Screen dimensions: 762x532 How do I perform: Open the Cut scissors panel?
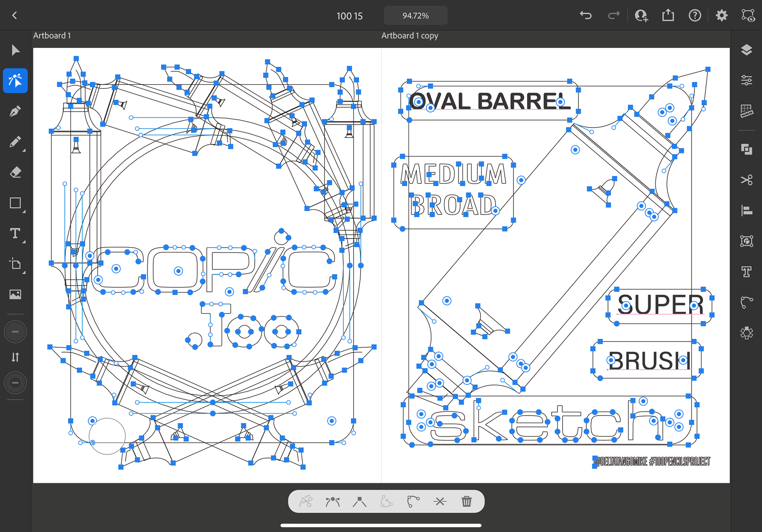(747, 180)
